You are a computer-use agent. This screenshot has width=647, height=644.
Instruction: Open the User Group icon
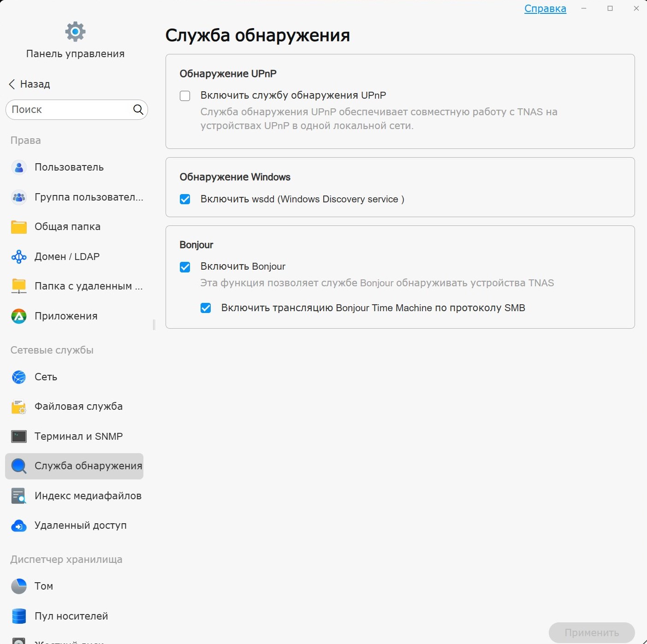tap(19, 197)
